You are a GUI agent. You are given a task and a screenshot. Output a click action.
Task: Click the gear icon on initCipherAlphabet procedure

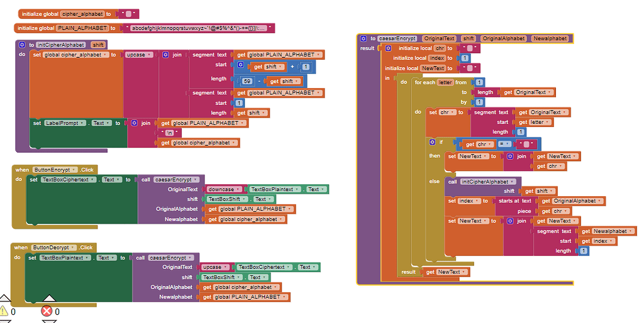(22, 45)
